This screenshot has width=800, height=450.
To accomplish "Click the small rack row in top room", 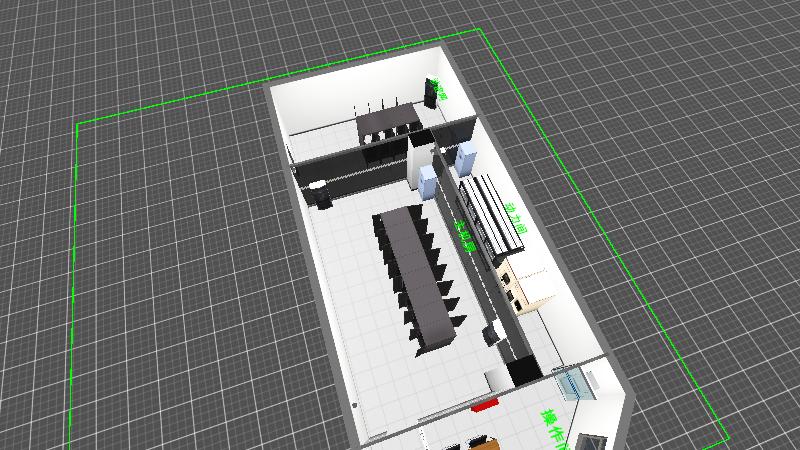I will coord(387,122).
